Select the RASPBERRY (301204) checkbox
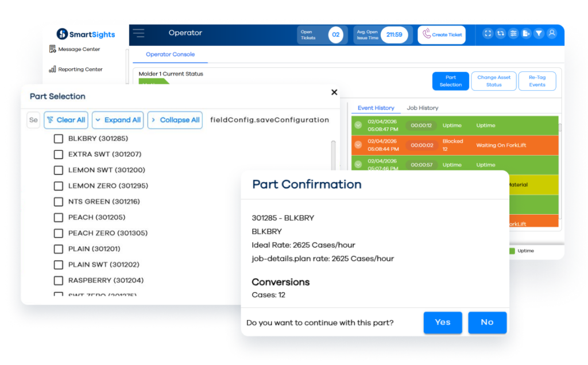The image size is (588, 365). pos(58,281)
